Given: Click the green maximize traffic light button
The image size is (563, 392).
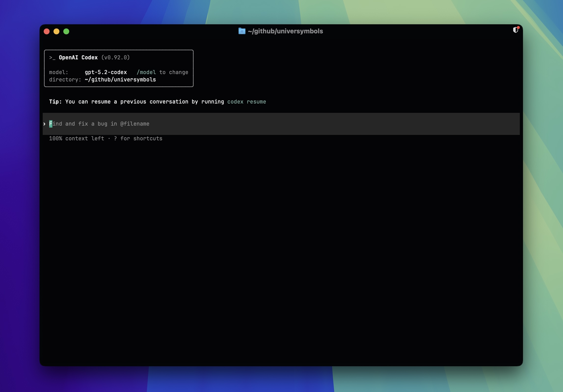Looking at the screenshot, I should tap(66, 31).
